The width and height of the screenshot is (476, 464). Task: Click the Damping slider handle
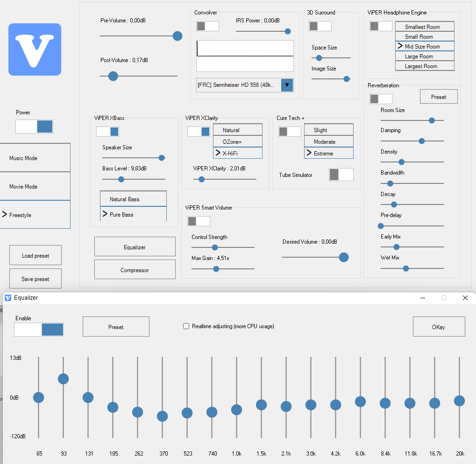(422, 141)
